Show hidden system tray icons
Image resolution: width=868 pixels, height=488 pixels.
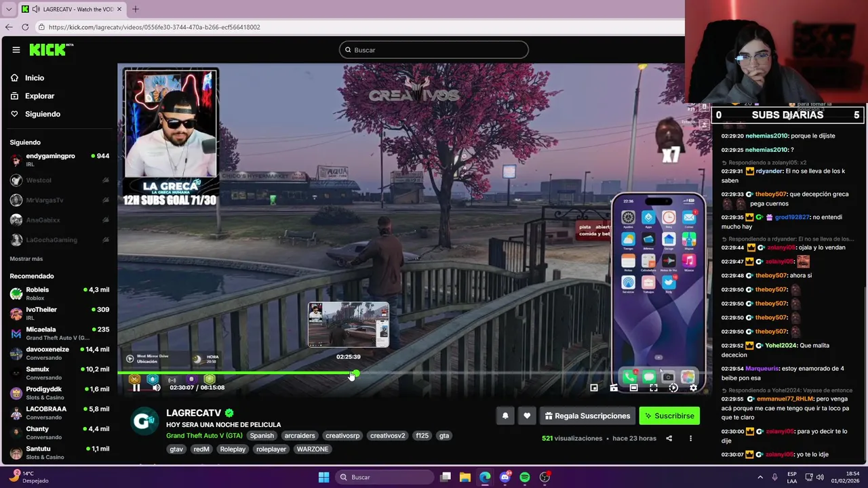coord(760,477)
